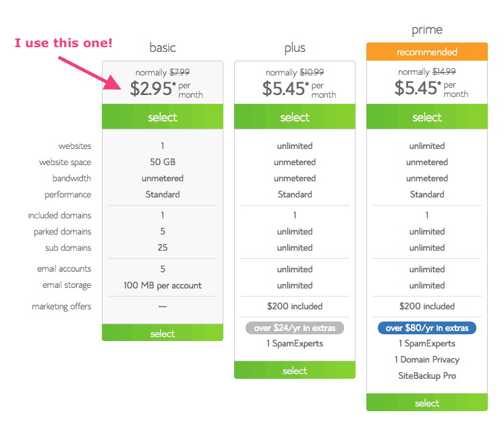The height and width of the screenshot is (428, 504).
Task: Click the bottom select button under basic plan
Action: (163, 333)
